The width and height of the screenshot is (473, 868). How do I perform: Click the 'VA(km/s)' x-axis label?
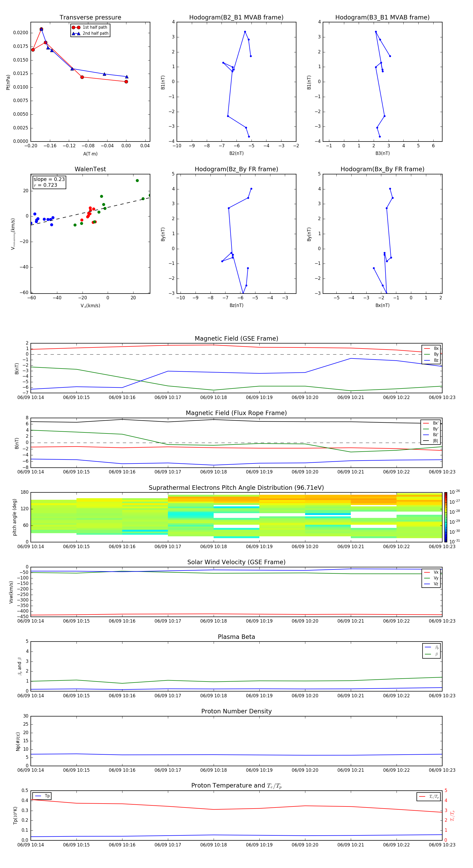[90, 306]
